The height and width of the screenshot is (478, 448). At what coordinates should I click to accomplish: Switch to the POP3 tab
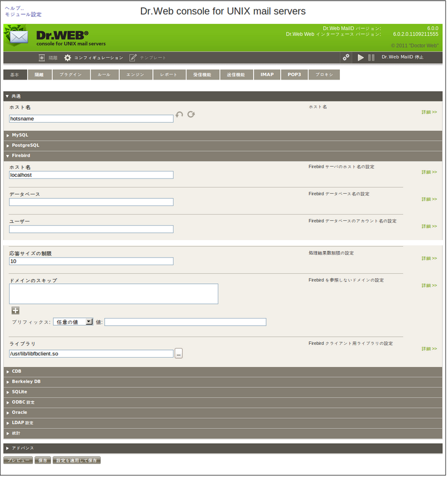[x=296, y=75]
